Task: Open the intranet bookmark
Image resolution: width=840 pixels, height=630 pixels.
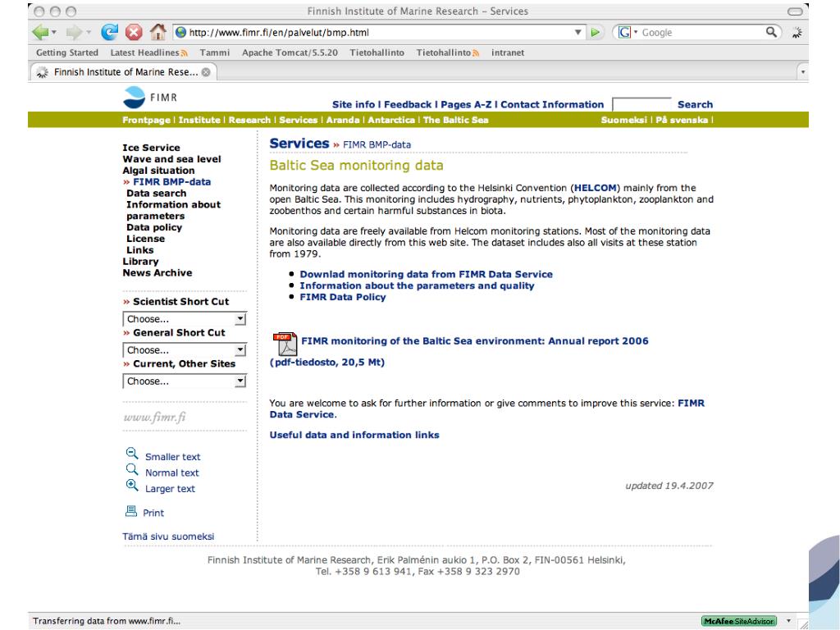Action: 507,52
